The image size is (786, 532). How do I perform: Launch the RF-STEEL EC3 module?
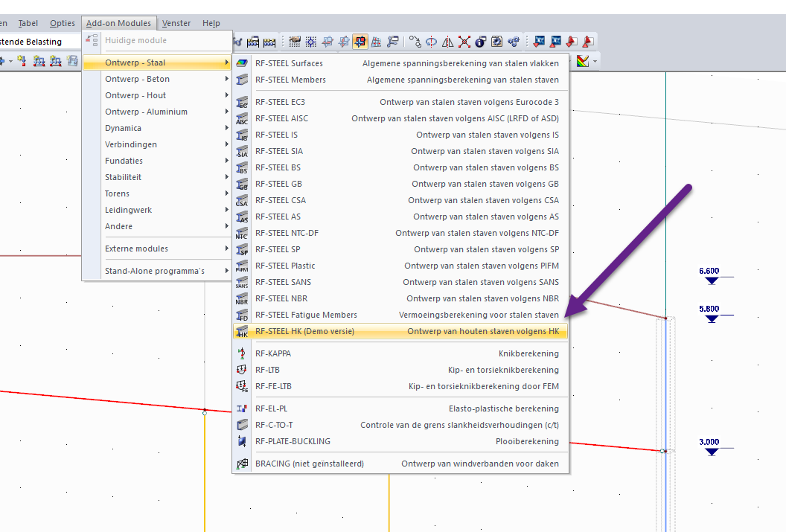point(400,102)
